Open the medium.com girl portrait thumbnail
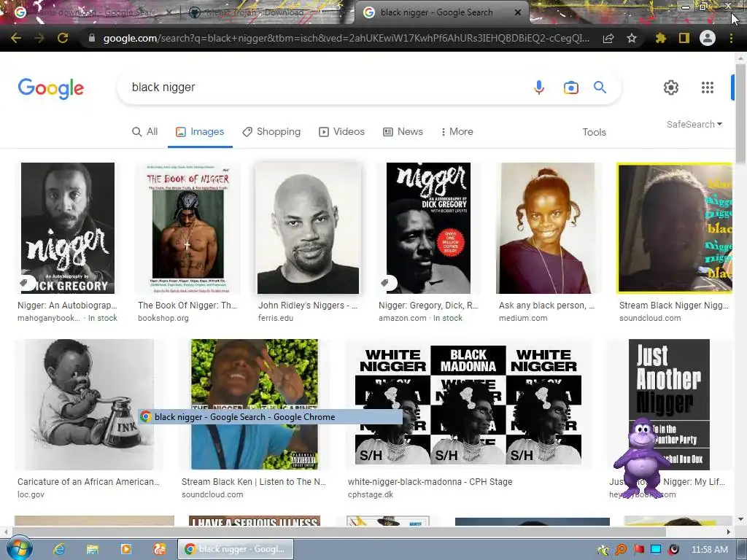 tap(546, 228)
